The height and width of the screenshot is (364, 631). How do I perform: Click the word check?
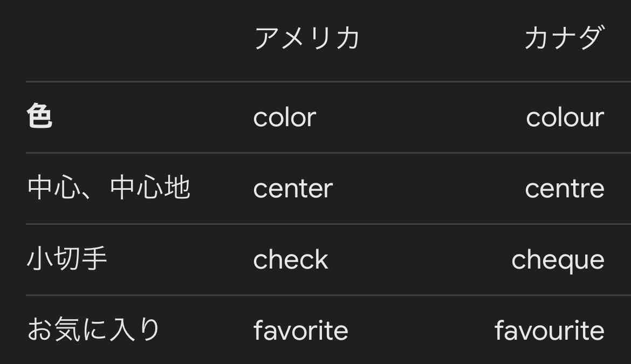291,259
